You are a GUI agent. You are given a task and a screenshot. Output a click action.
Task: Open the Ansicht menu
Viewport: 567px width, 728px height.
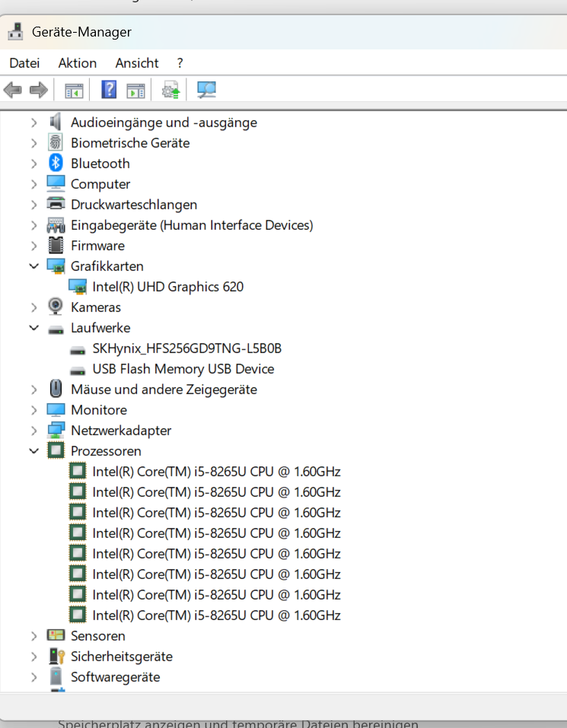click(136, 62)
